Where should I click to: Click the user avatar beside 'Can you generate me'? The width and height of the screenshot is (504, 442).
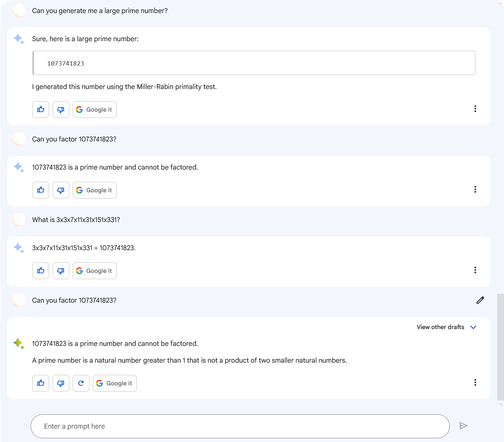tap(19, 10)
